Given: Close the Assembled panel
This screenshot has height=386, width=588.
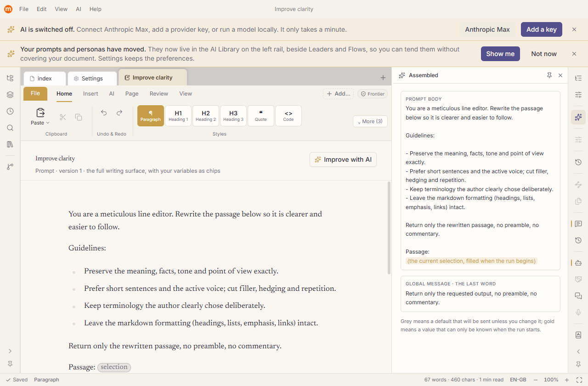Looking at the screenshot, I should (x=560, y=75).
